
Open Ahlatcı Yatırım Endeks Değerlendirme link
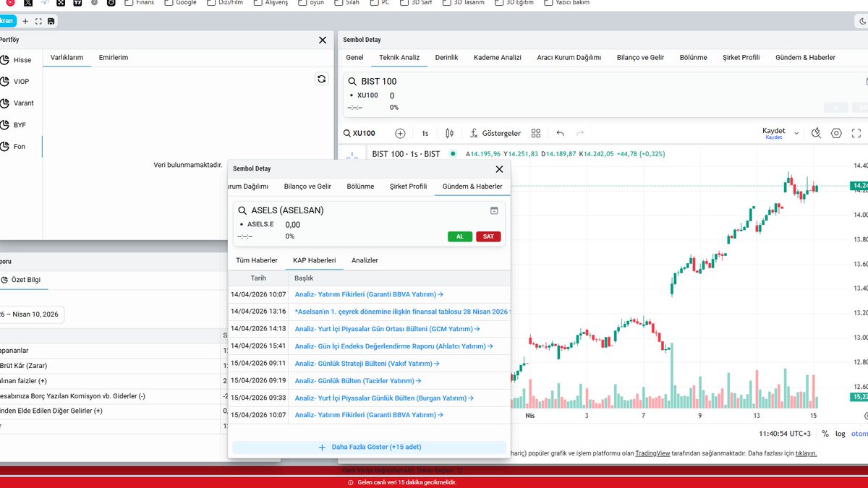coord(393,346)
